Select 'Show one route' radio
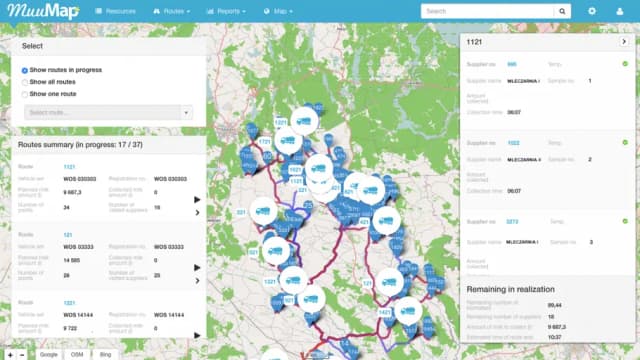The height and width of the screenshot is (360, 640). 24,94
